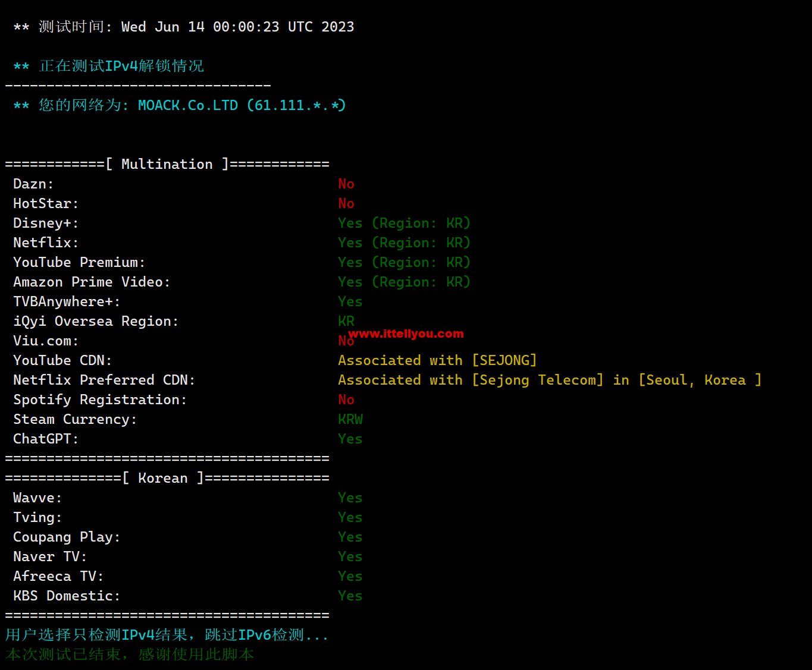Viewport: 812px width, 670px height.
Task: Select the Netflix Yes (Region: KR) result
Action: (404, 243)
